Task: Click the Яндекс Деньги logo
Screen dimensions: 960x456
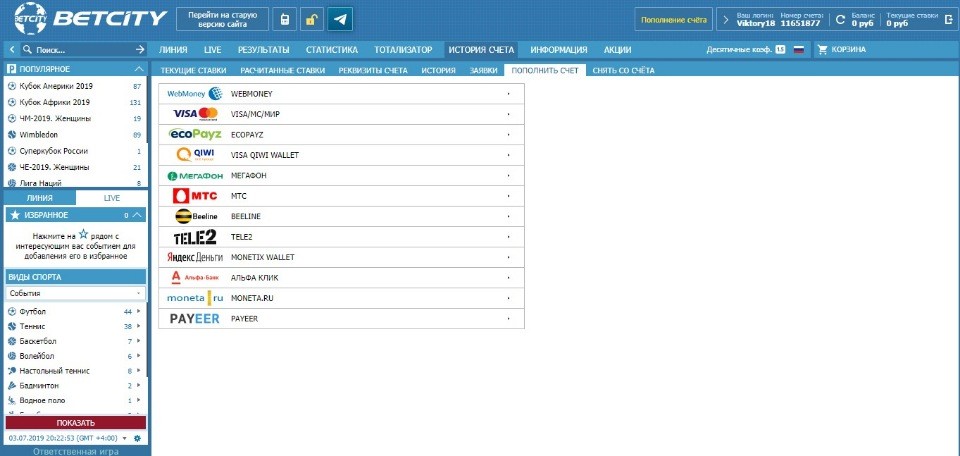Action: [x=195, y=257]
